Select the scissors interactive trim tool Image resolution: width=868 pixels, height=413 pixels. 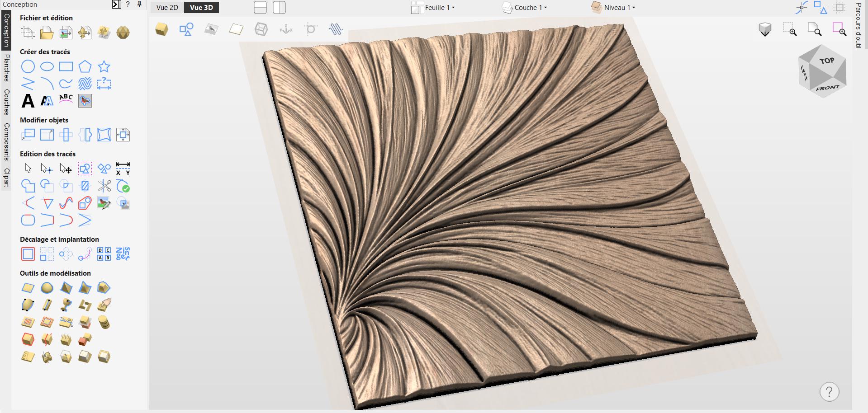tap(104, 186)
